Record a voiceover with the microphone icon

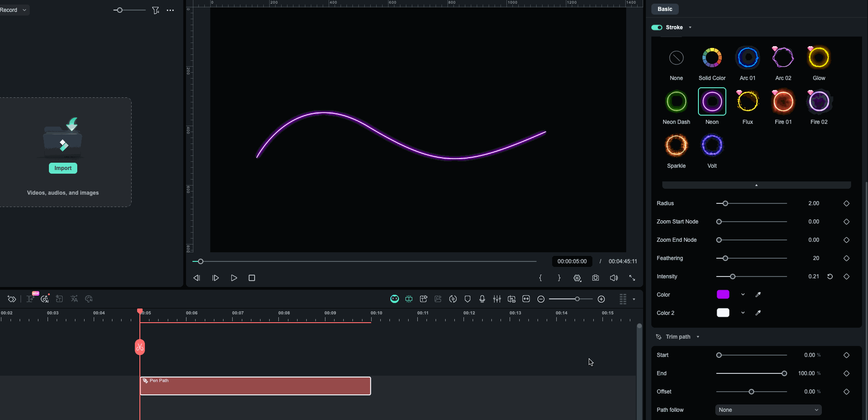point(482,299)
